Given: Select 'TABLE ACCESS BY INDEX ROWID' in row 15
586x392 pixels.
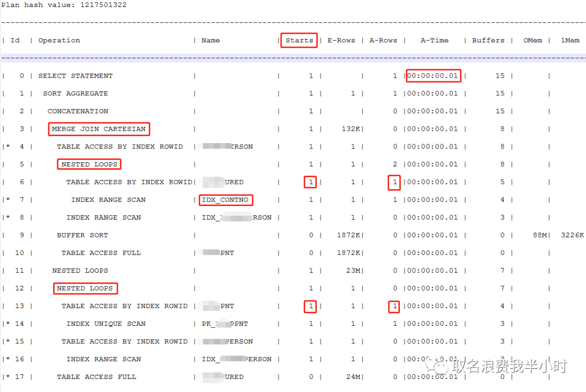Looking at the screenshot, I should [124, 342].
